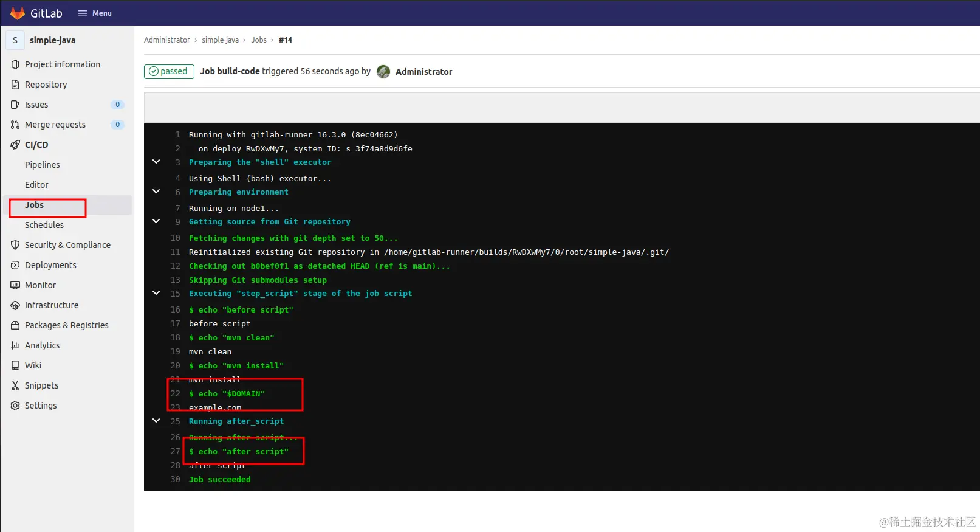The image size is (980, 532).
Task: Collapse the Executing step_script stage section
Action: pos(156,293)
